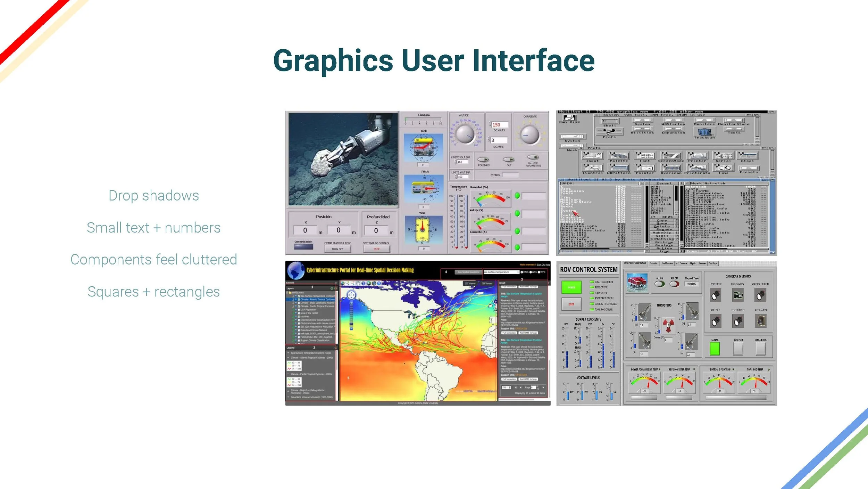Toggle the ALL OFF switch
The width and height of the screenshot is (868, 489).
point(674,284)
